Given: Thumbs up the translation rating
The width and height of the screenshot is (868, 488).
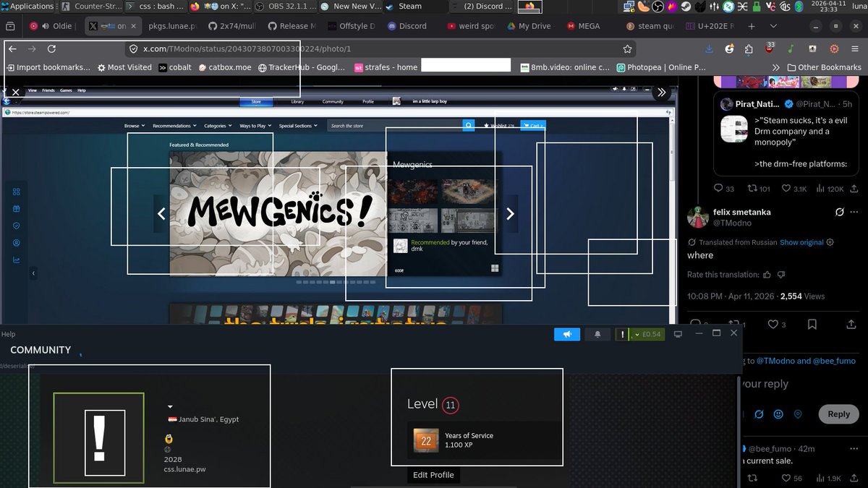Looking at the screenshot, I should click(x=767, y=275).
